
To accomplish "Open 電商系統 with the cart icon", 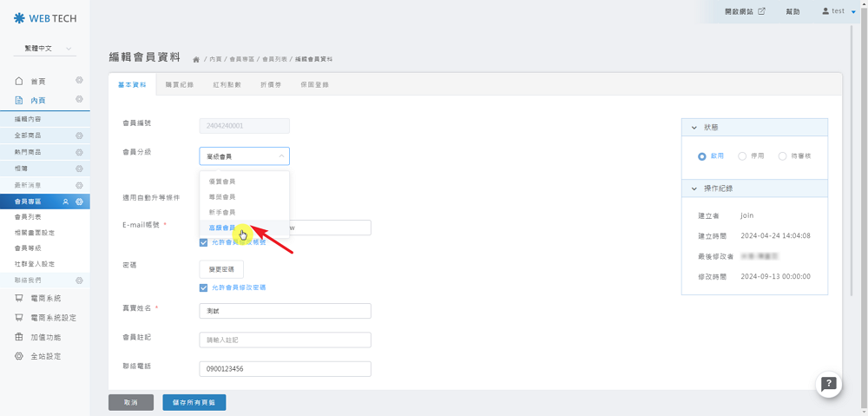I will pos(19,298).
